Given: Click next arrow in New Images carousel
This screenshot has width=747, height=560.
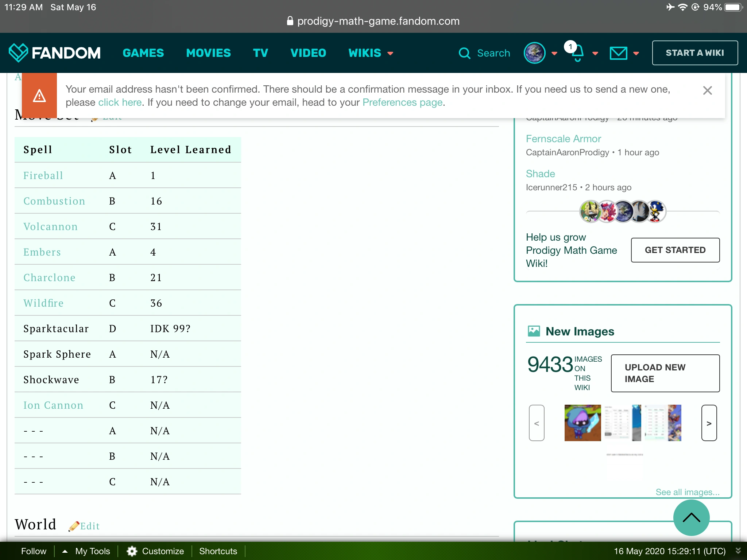Looking at the screenshot, I should click(709, 423).
